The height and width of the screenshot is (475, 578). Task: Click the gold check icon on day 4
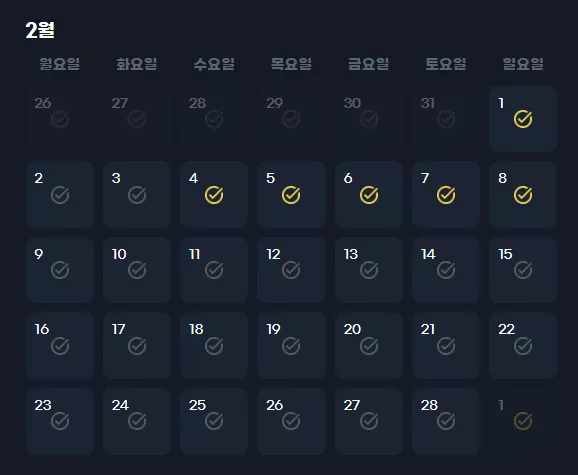coord(214,195)
